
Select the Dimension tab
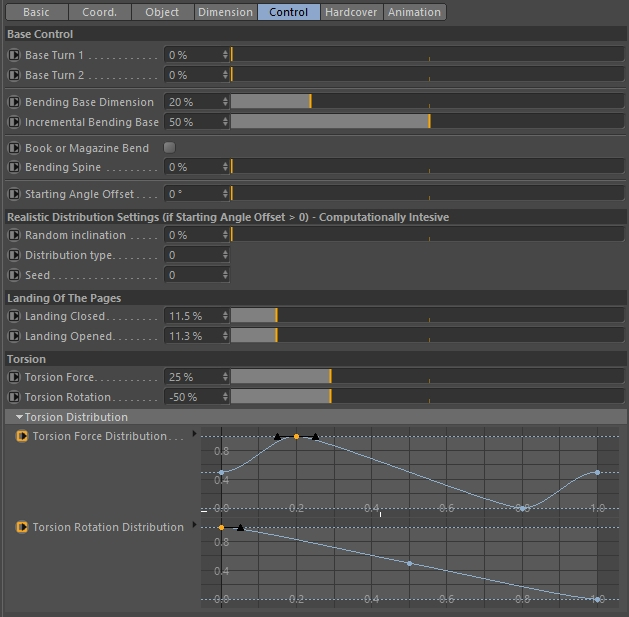(x=225, y=12)
